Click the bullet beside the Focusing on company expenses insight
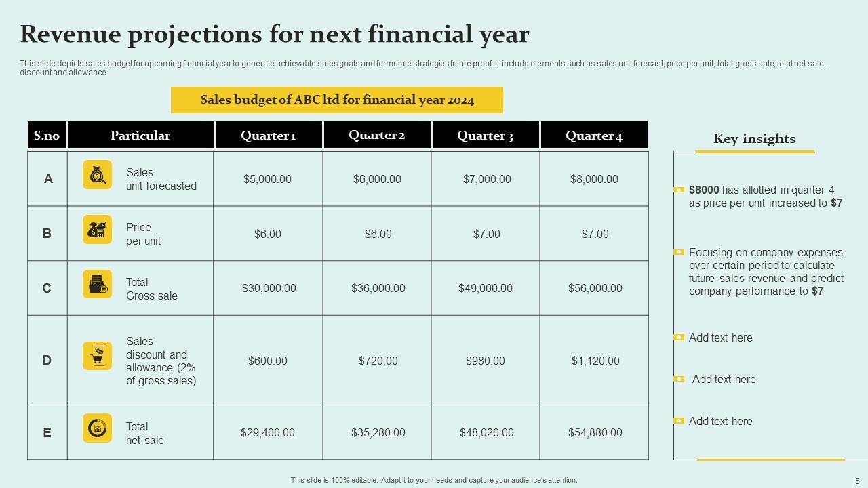The image size is (868, 488). 679,252
